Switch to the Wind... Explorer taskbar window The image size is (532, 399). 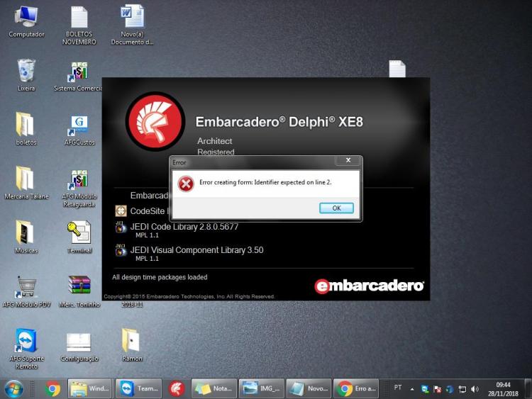tap(89, 389)
